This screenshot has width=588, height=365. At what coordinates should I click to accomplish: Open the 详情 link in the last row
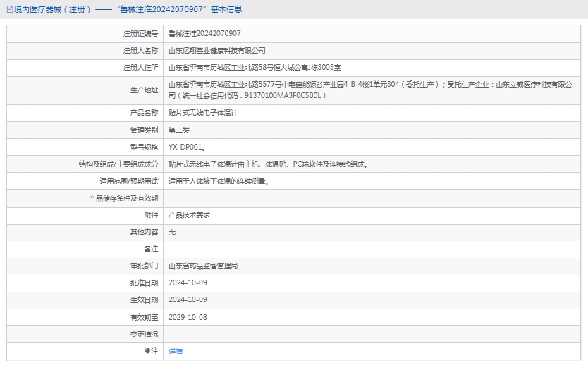(176, 351)
